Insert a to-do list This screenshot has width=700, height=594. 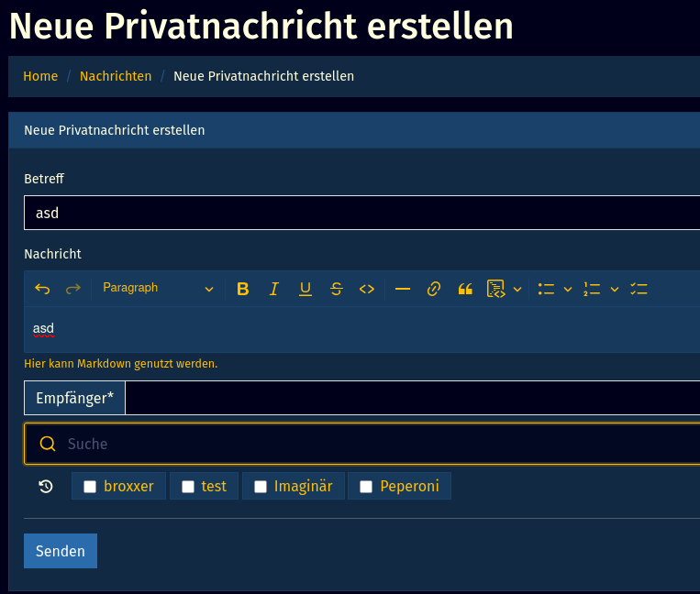pyautogui.click(x=639, y=289)
